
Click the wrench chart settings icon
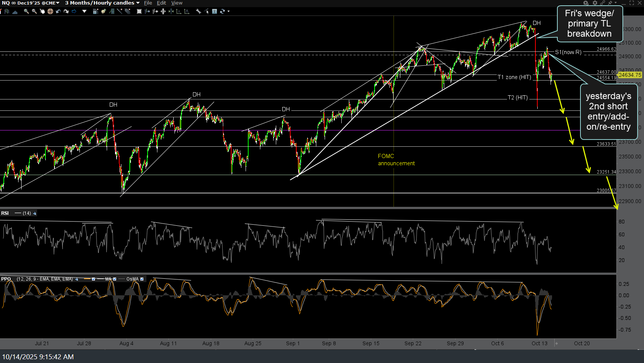(198, 11)
